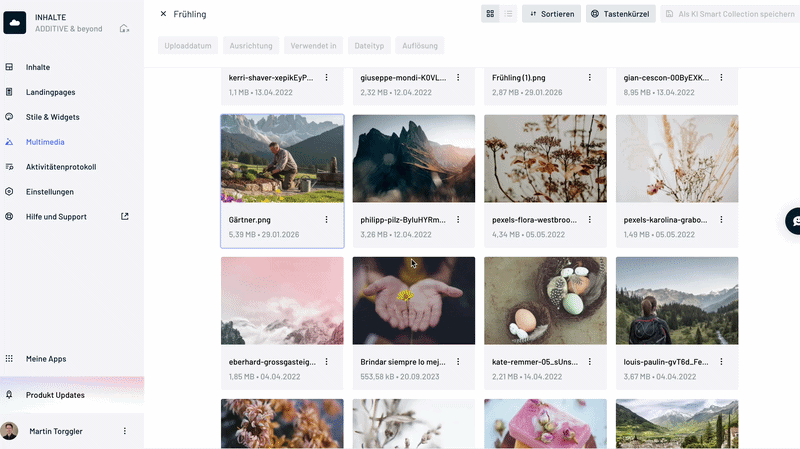800x449 pixels.
Task: Click the Multimedia sidebar icon
Action: 9,142
